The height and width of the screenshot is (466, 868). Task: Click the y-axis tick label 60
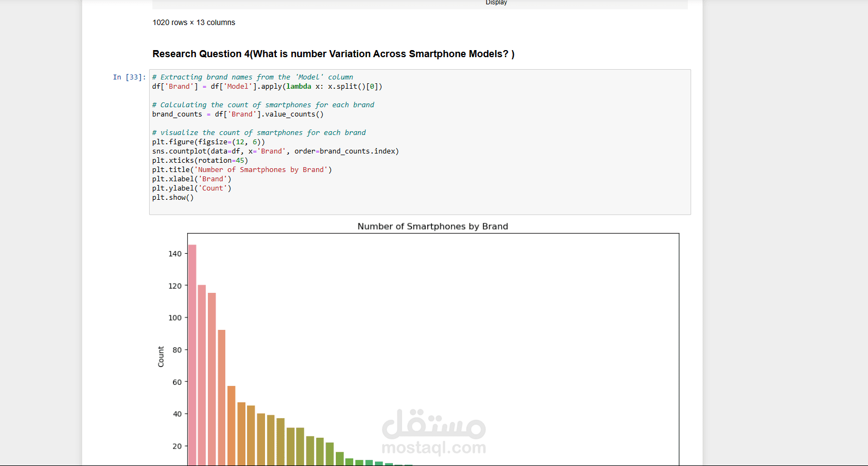tap(177, 382)
